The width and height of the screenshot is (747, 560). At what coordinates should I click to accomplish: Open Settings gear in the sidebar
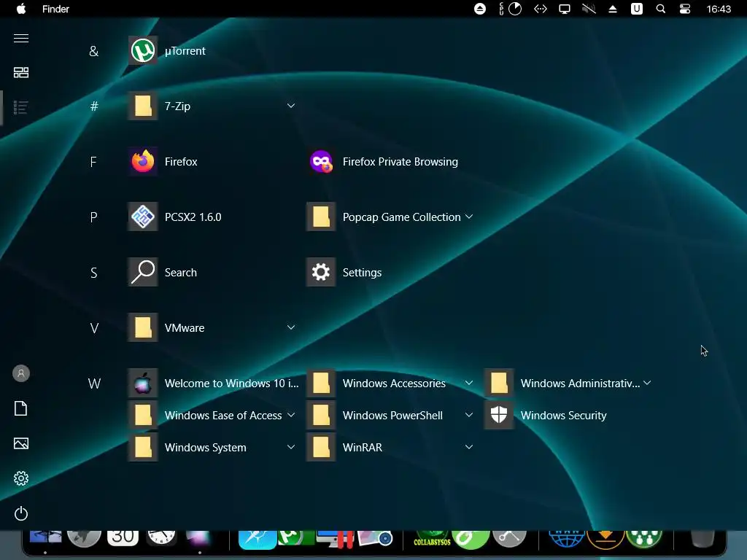pos(21,478)
